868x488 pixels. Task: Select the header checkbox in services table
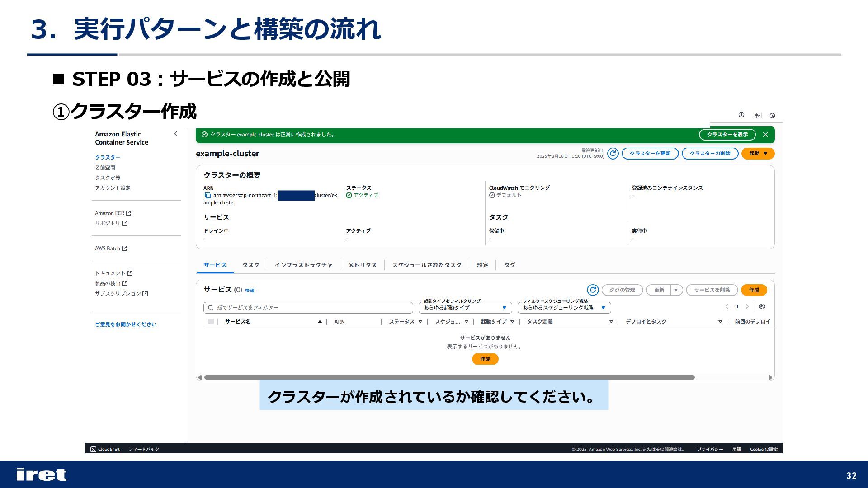pyautogui.click(x=211, y=321)
